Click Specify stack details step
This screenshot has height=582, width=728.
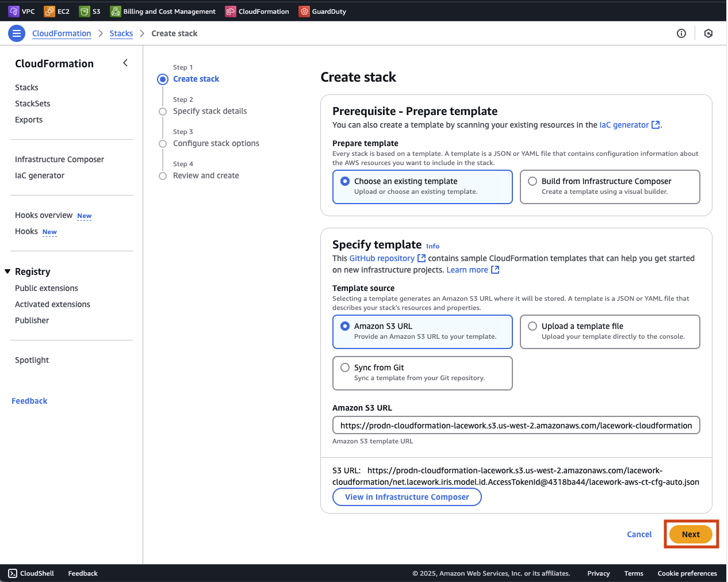[210, 111]
